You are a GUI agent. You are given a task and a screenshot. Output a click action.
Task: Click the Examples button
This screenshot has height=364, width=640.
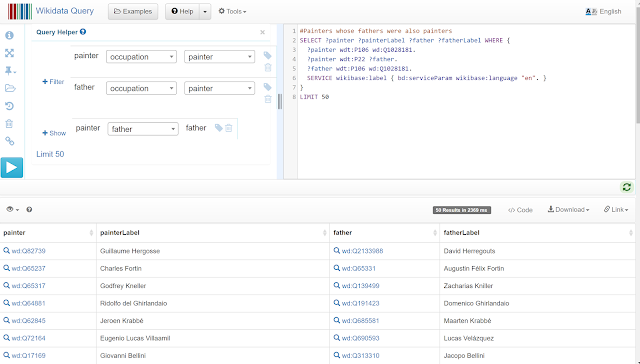(133, 11)
